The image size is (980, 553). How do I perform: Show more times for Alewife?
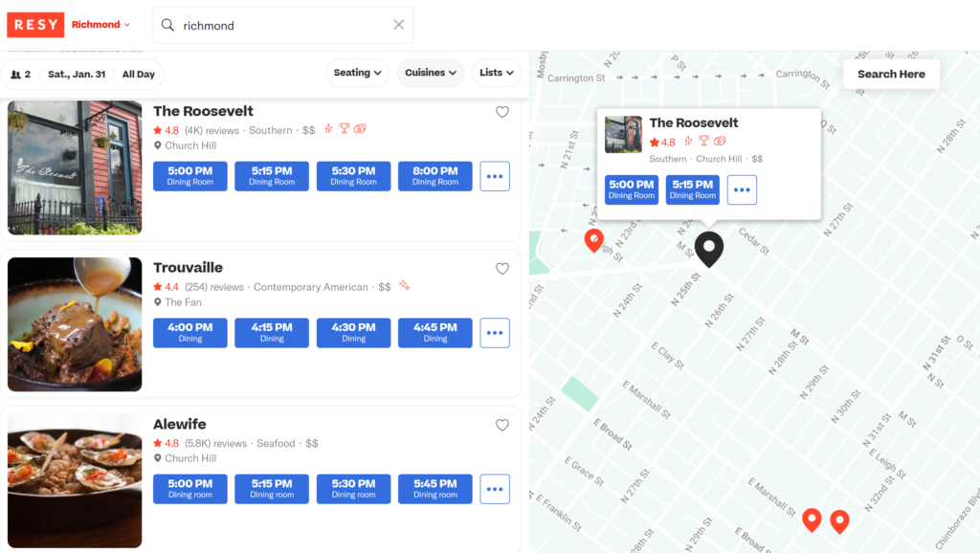pos(495,489)
